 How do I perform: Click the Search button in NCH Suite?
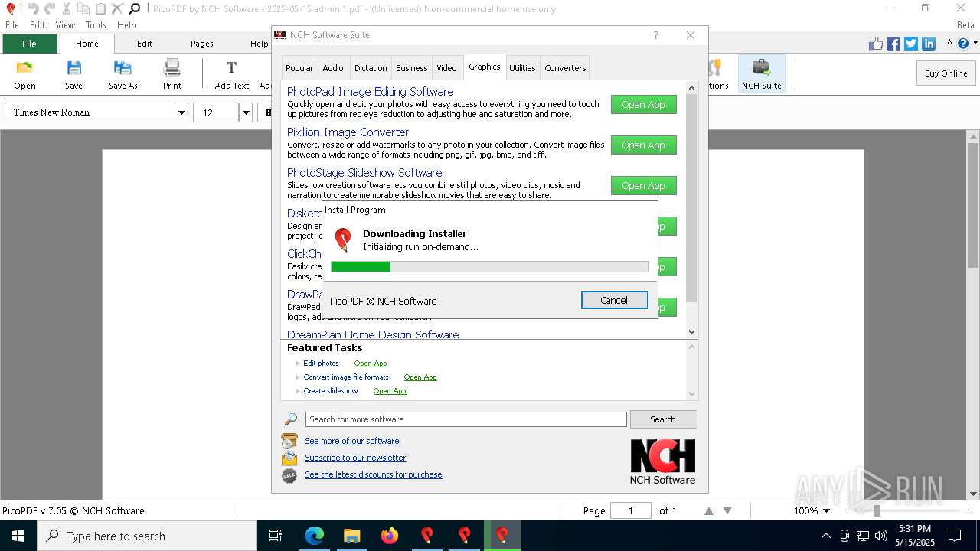click(x=663, y=419)
